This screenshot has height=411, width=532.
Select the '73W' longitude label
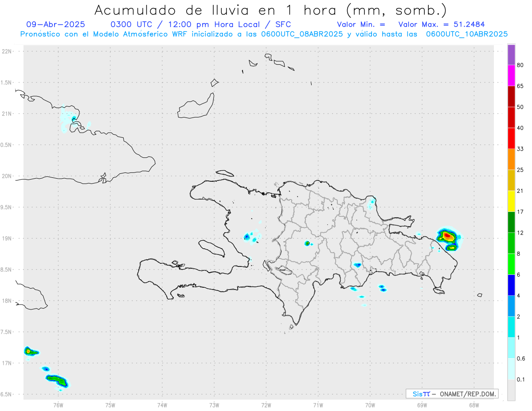(214, 405)
